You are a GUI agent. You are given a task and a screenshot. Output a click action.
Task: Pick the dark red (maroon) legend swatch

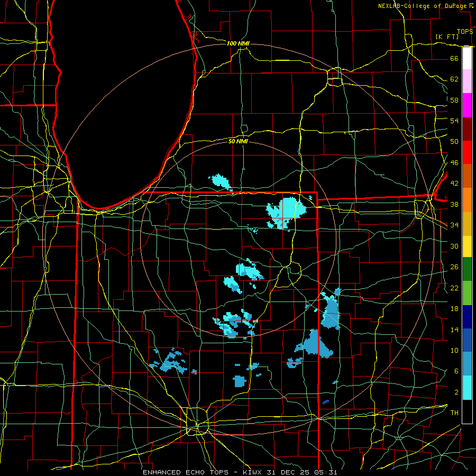coord(467,129)
